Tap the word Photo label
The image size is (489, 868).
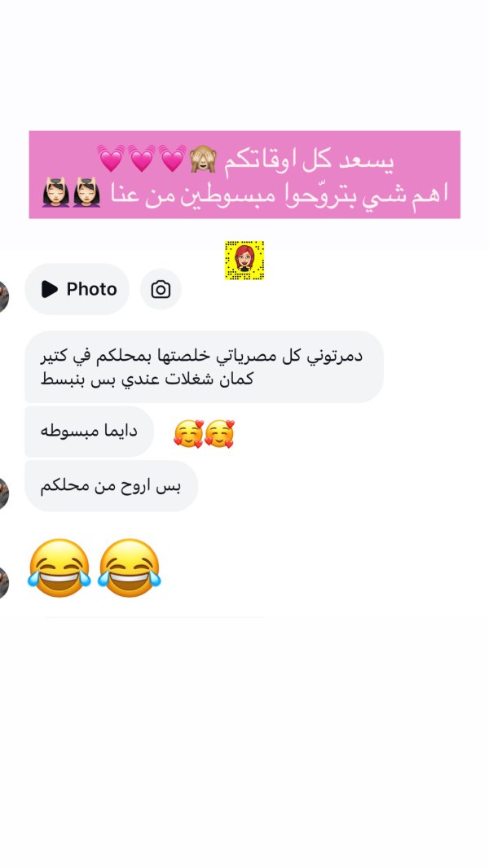coord(91,289)
